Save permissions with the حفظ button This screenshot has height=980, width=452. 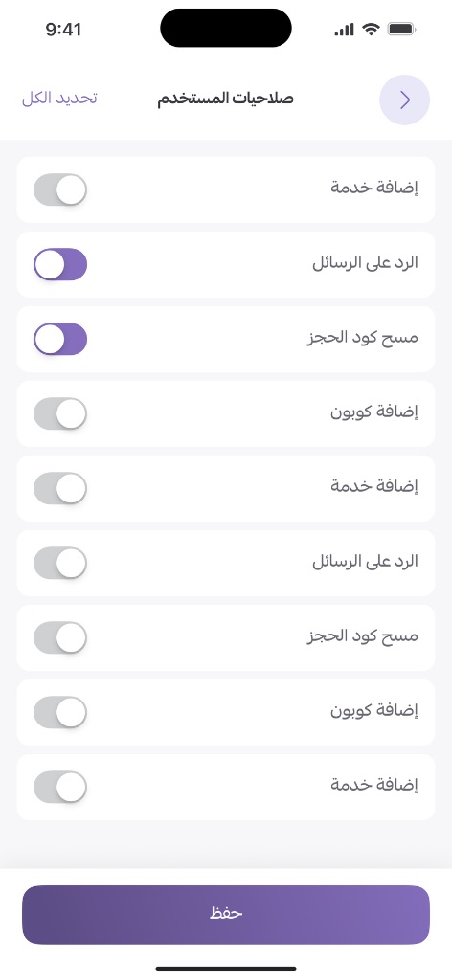(226, 914)
